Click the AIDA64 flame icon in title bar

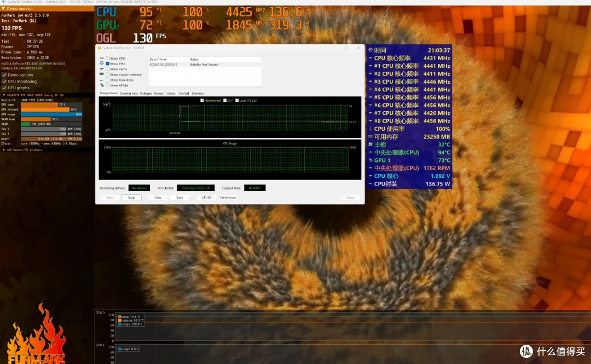click(x=100, y=48)
